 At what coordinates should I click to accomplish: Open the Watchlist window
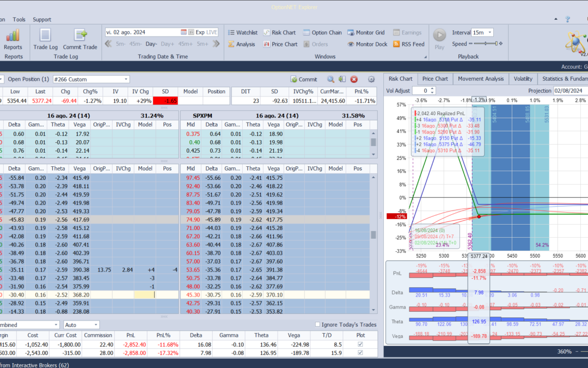[x=243, y=33]
